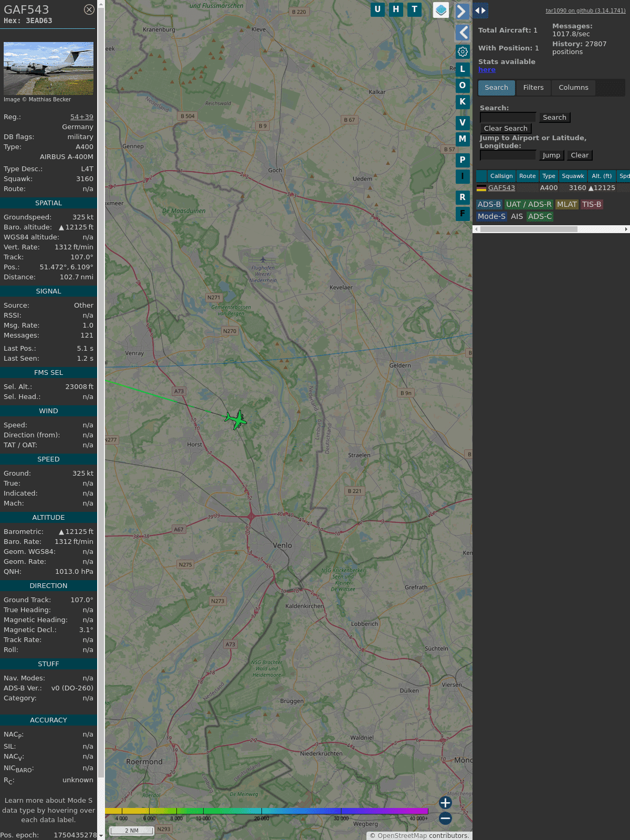630x840 pixels.
Task: Toggle the UAT / ADS-R source legend
Action: [529, 205]
